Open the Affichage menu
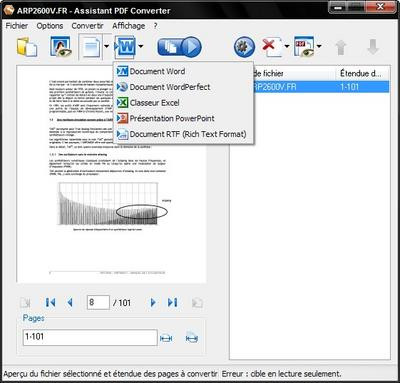The width and height of the screenshot is (400, 383). (129, 26)
